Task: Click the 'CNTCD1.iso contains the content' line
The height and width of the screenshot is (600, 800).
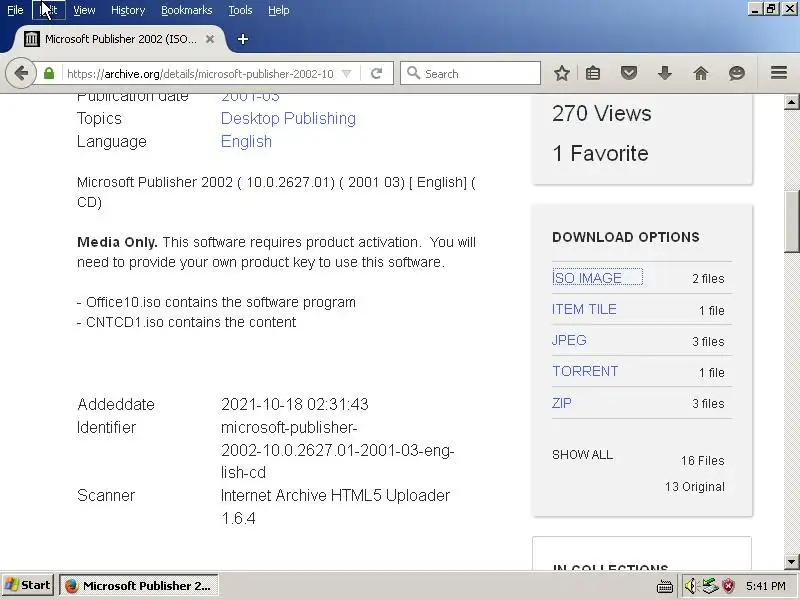Action: coord(186,322)
